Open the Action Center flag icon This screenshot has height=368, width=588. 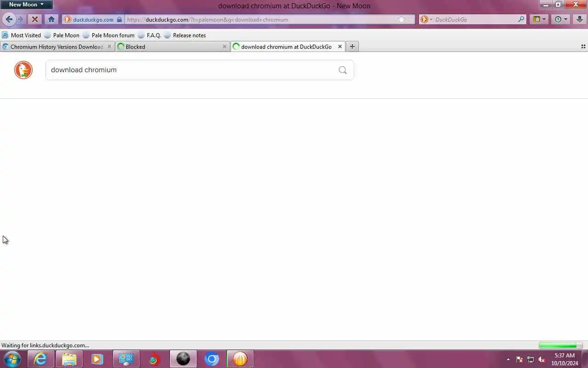click(x=520, y=359)
